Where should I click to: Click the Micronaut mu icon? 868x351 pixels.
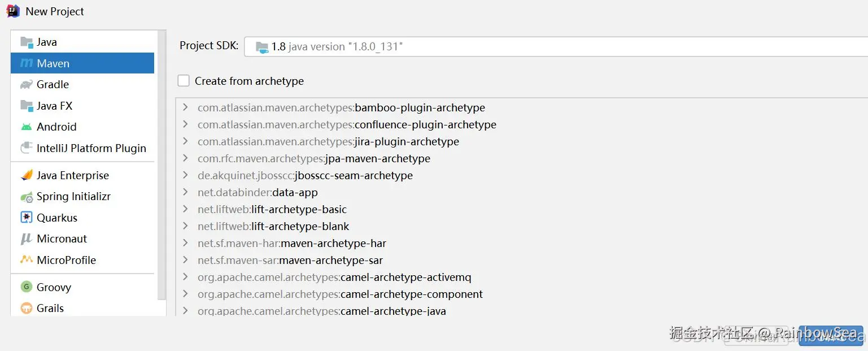click(x=27, y=239)
